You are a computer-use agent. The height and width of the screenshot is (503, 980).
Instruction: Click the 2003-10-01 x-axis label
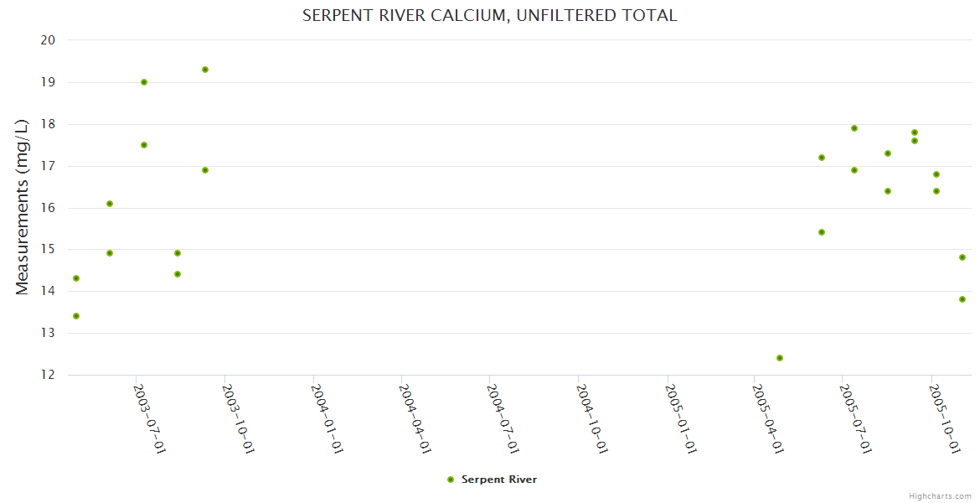[x=240, y=418]
